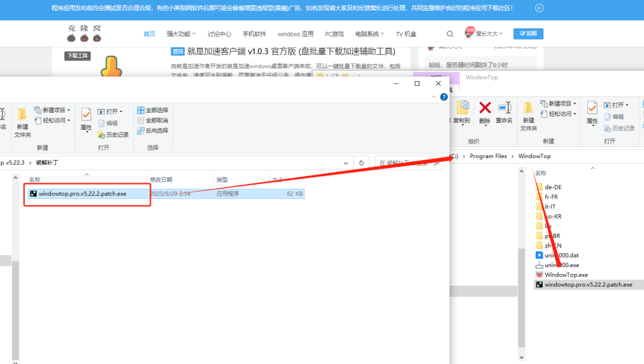Image resolution: width=644 pixels, height=364 pixels.
Task: Click 编辑 in WindowTop window ribbon
Action: point(614,117)
